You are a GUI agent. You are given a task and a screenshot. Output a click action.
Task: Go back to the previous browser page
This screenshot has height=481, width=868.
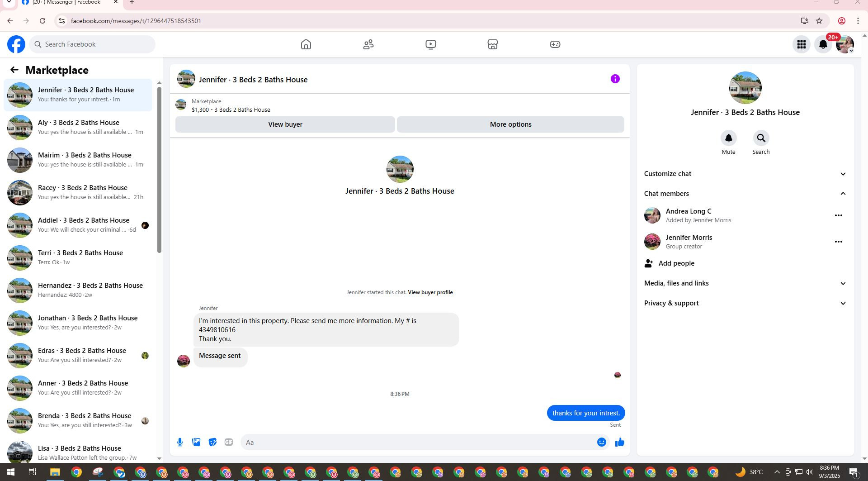coord(10,21)
